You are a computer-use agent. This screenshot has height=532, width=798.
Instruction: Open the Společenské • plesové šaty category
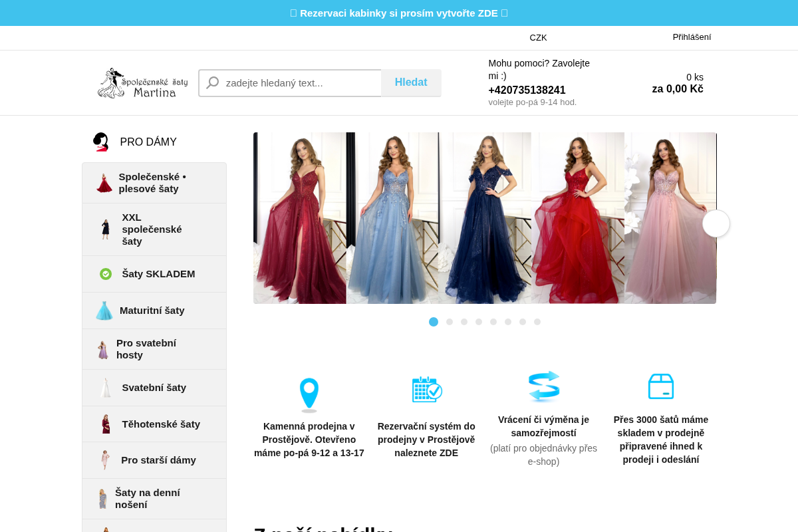(x=154, y=183)
